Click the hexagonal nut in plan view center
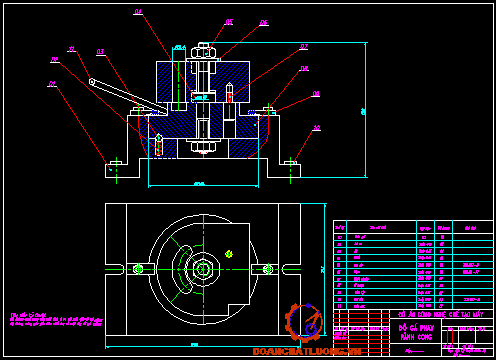The image size is (496, 360). 203,269
